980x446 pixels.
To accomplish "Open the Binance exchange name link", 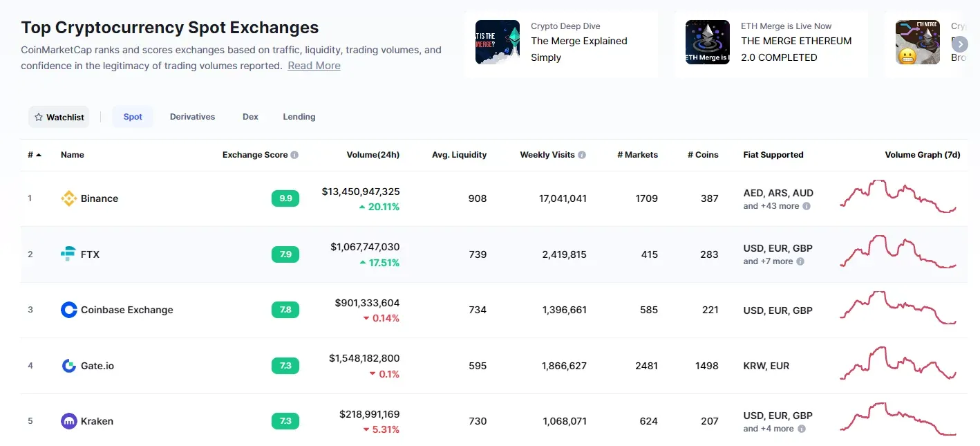I will (100, 198).
